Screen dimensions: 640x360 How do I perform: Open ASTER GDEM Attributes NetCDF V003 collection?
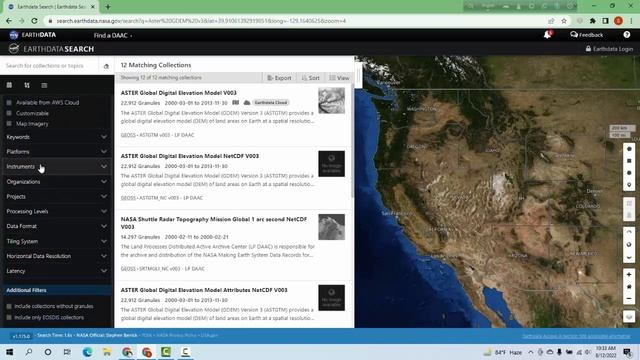(x=204, y=290)
